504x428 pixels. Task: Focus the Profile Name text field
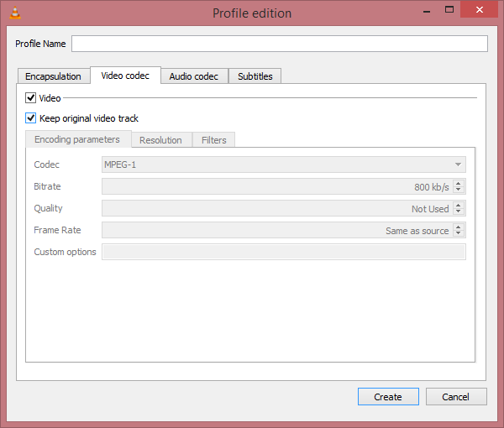coord(279,44)
